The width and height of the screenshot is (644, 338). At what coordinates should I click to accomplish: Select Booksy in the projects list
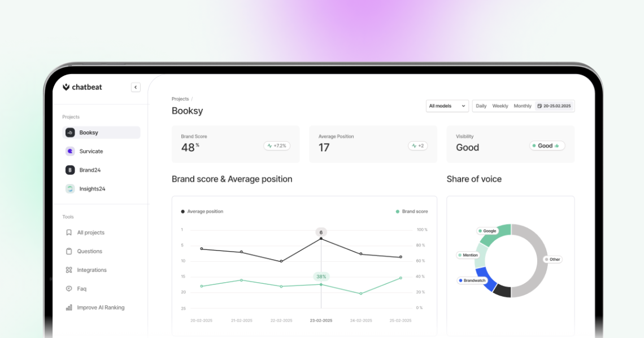coord(102,133)
